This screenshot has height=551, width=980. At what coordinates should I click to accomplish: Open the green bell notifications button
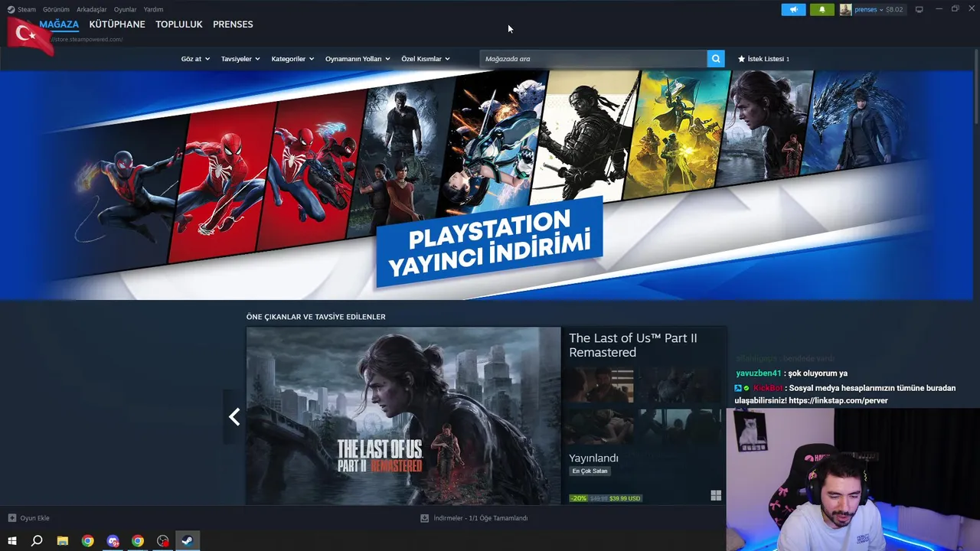[822, 9]
